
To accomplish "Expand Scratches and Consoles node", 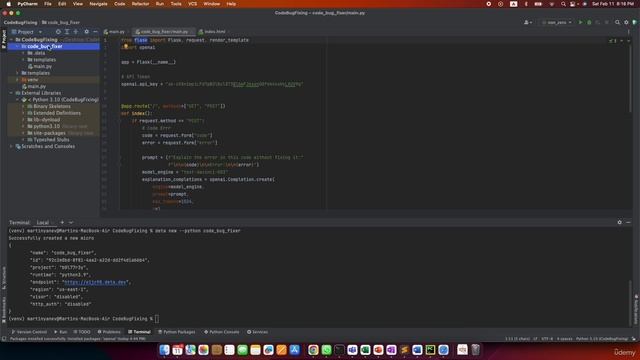I will tap(11, 146).
